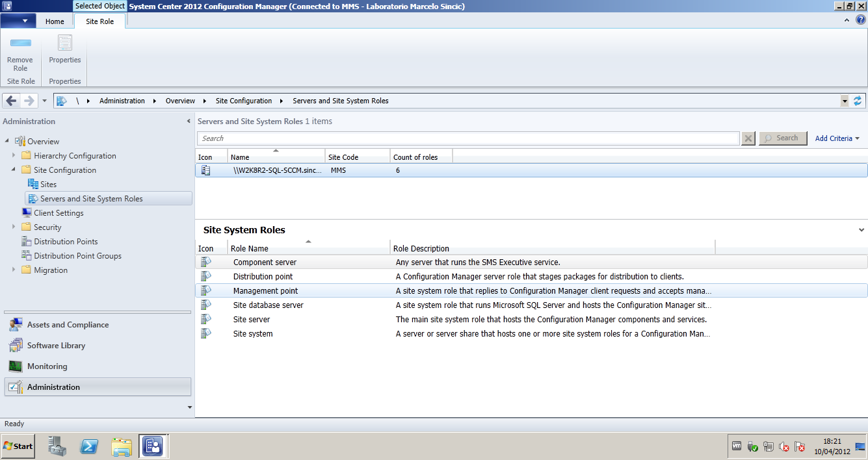This screenshot has width=868, height=460.
Task: Open the Assets and Compliance workspace
Action: [98, 325]
